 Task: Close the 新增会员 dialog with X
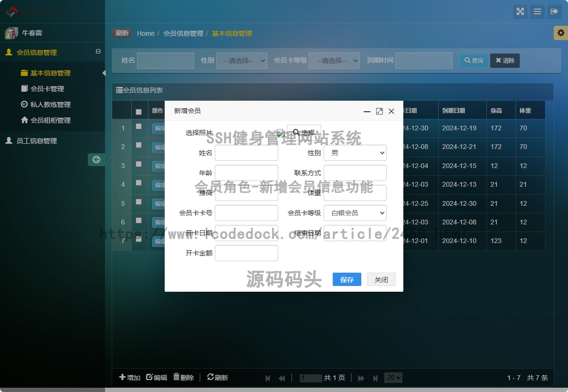pos(391,111)
